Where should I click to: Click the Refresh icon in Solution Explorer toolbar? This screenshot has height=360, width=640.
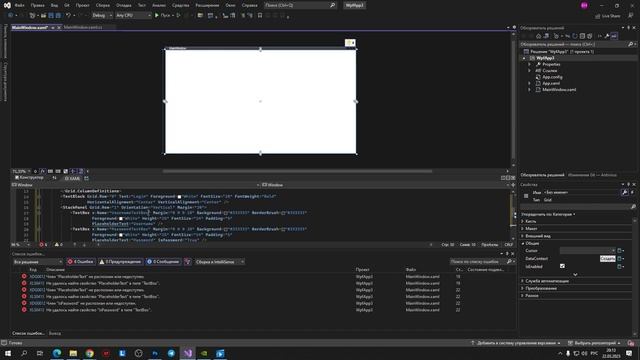click(575, 36)
